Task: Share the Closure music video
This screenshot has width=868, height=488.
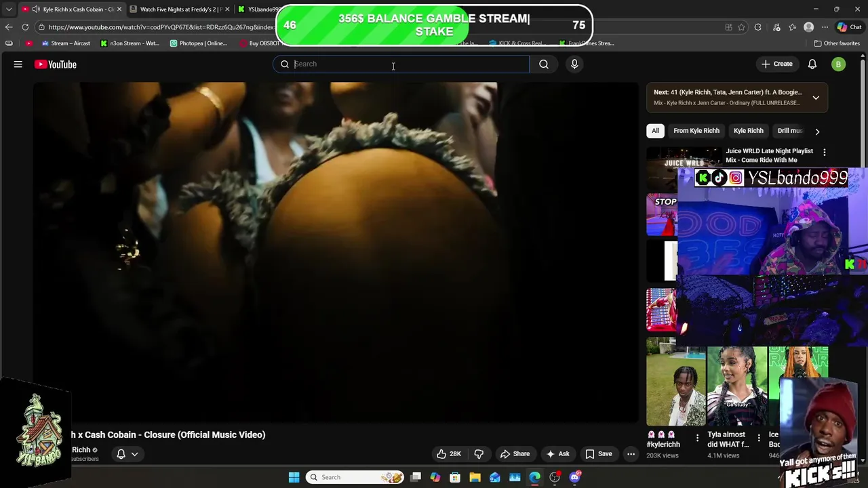Action: click(515, 454)
